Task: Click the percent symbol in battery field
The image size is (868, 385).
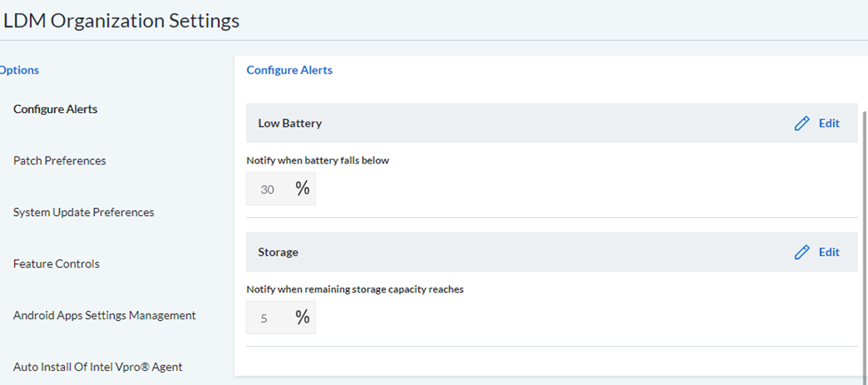Action: click(x=302, y=188)
